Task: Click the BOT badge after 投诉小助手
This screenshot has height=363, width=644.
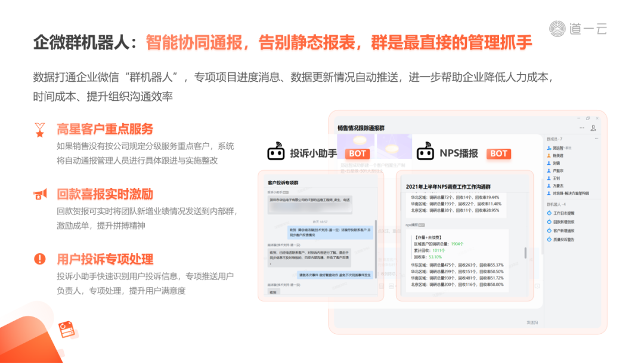Action: click(x=357, y=153)
